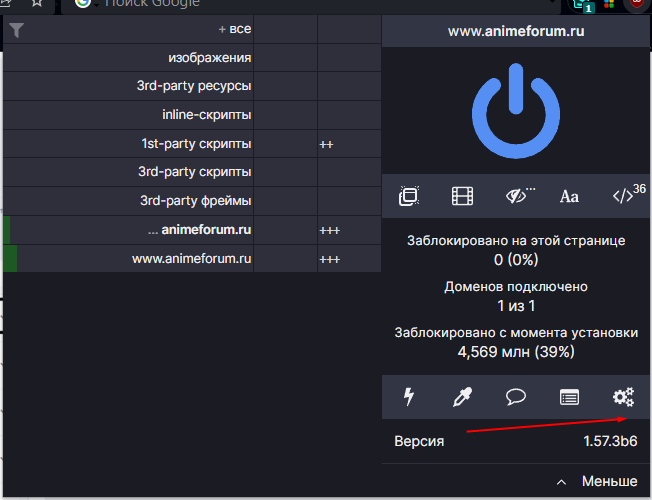Screen dimensions: 652x500
Task: Click the www.animeforum.ru global rule cell
Action: 285,259
